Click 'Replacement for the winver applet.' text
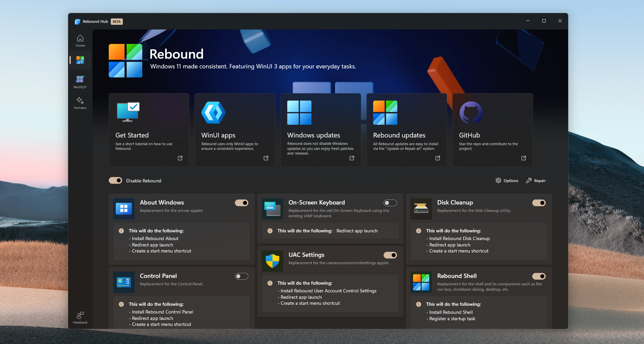The height and width of the screenshot is (344, 644). tap(171, 211)
